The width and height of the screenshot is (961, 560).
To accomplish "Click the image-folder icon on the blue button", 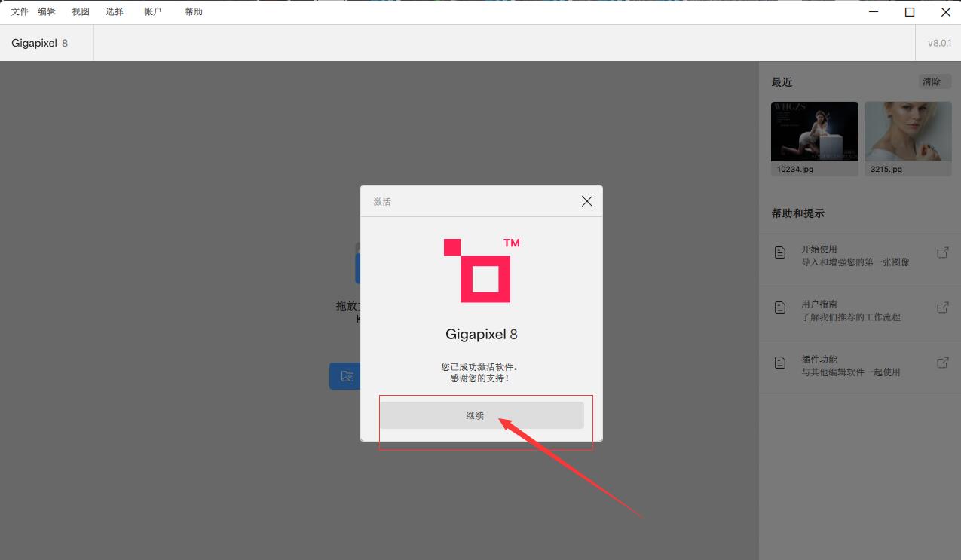I will click(347, 376).
